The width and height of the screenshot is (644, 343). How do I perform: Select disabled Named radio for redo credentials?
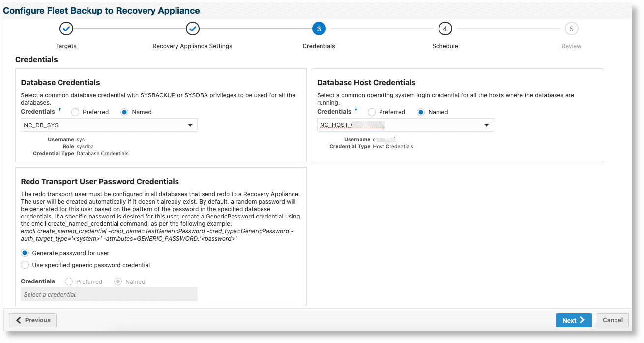pos(118,281)
